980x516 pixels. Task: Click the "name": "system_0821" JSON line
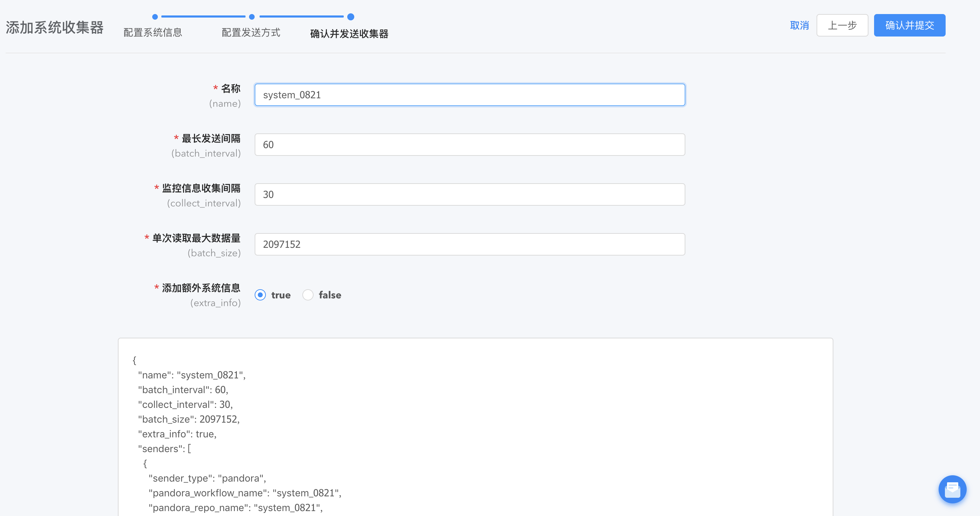click(192, 375)
